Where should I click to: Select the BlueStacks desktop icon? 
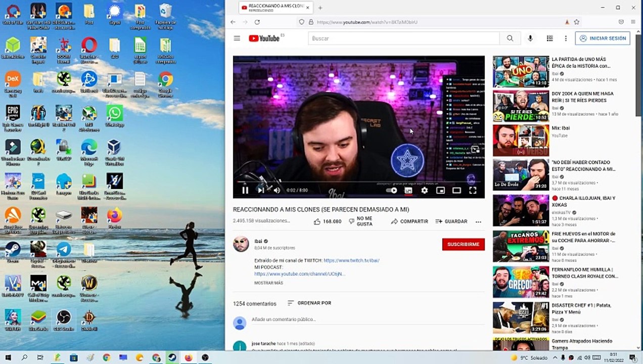(x=38, y=320)
